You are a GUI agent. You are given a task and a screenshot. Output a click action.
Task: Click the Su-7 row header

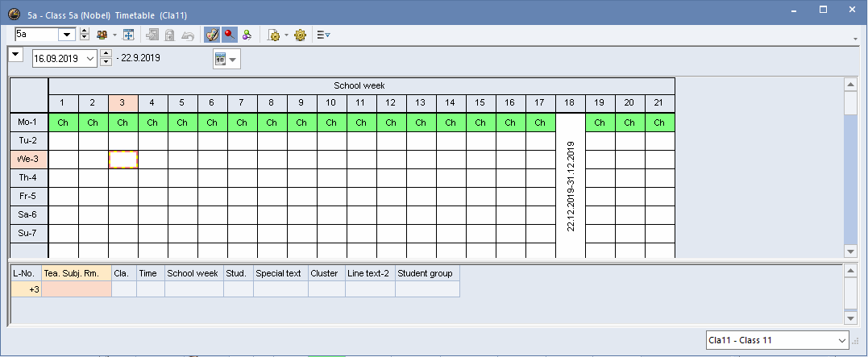pos(29,235)
